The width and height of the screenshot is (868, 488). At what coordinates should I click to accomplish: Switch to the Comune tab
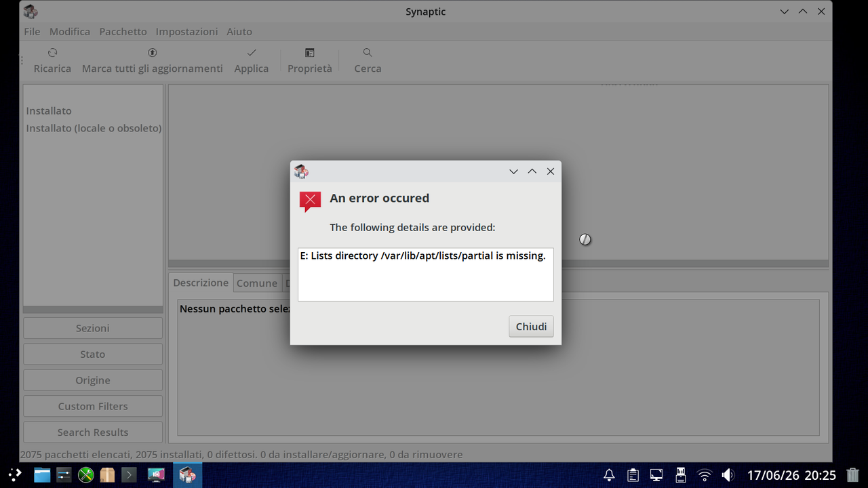(x=257, y=283)
